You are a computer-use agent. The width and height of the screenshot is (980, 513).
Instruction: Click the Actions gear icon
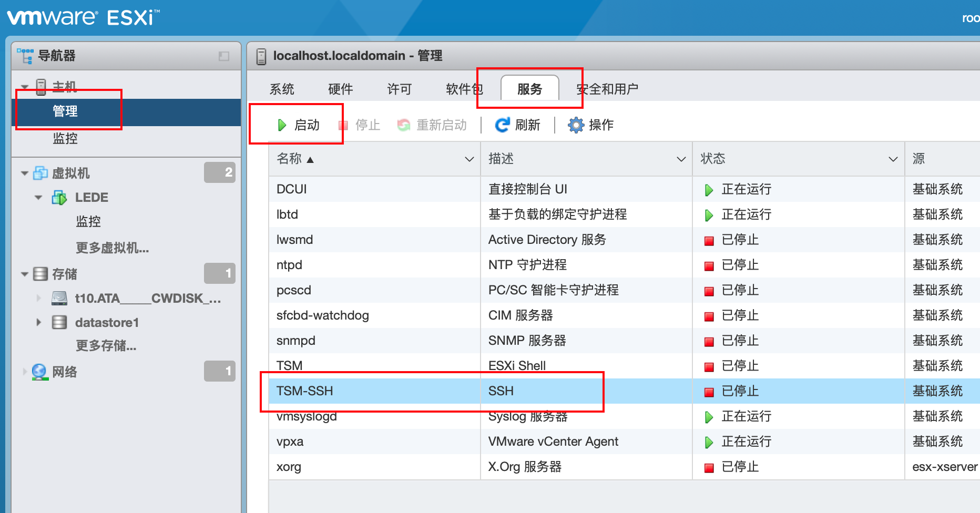[x=576, y=125]
